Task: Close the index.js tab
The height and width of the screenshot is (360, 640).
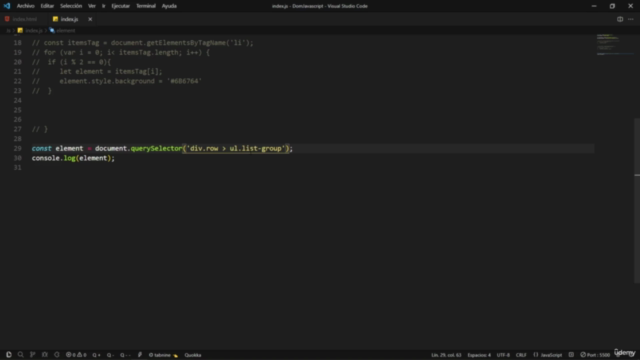Action: [x=90, y=19]
